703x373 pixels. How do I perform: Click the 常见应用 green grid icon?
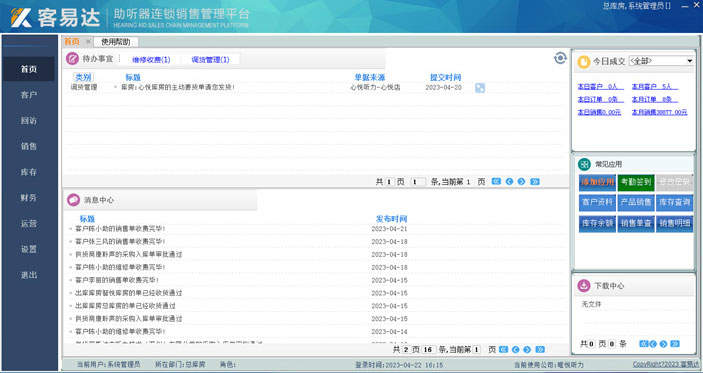click(584, 164)
